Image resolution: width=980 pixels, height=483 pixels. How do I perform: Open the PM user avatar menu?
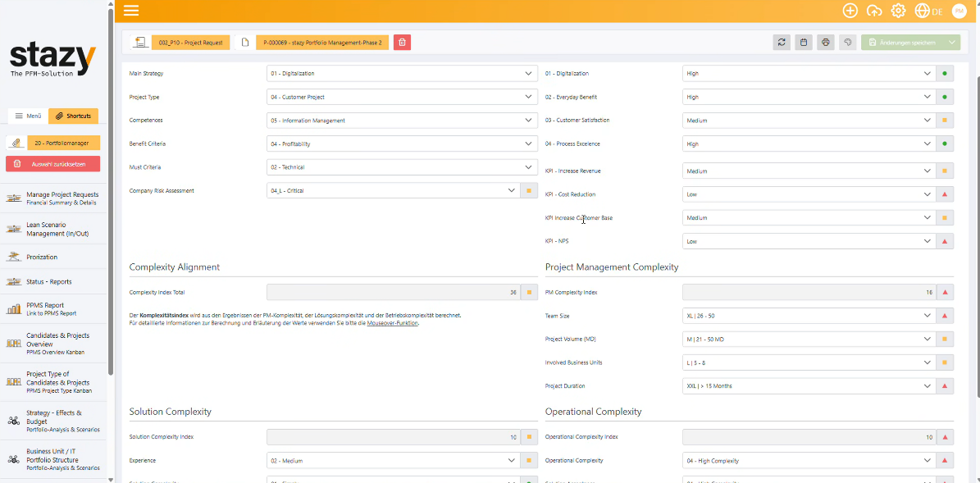click(959, 11)
